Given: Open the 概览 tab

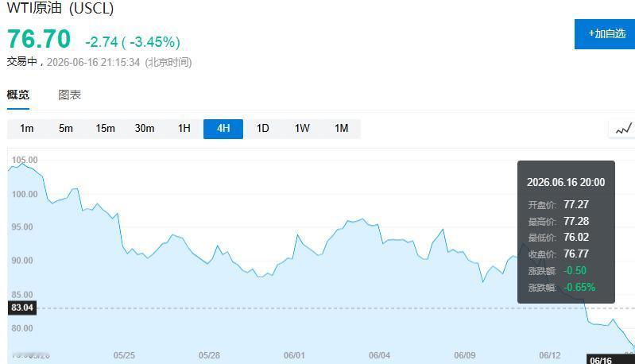Looking at the screenshot, I should tap(18, 95).
